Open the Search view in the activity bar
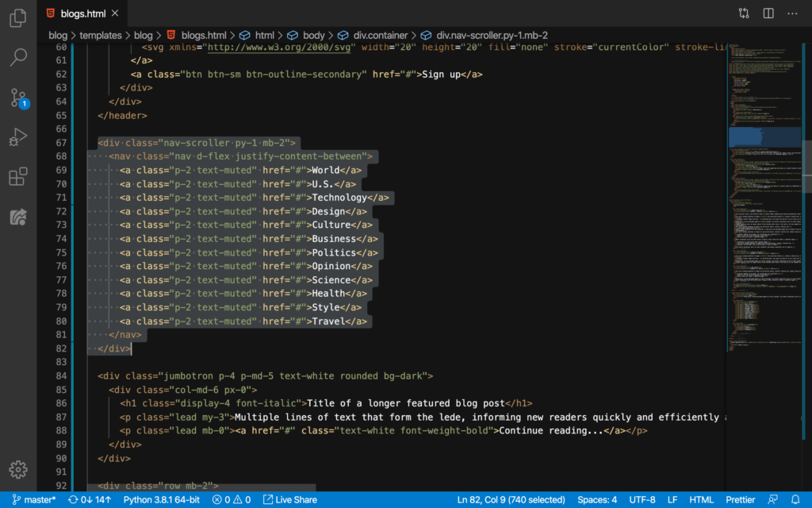The image size is (812, 508). tap(18, 57)
